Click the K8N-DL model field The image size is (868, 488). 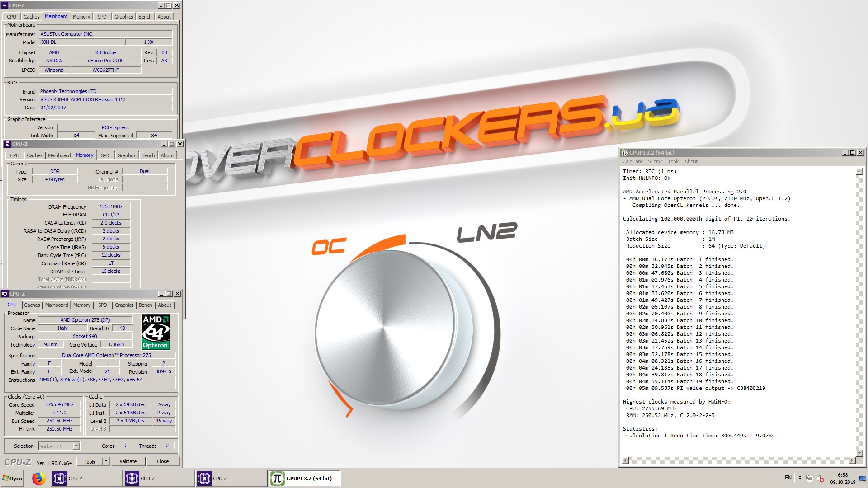point(81,42)
